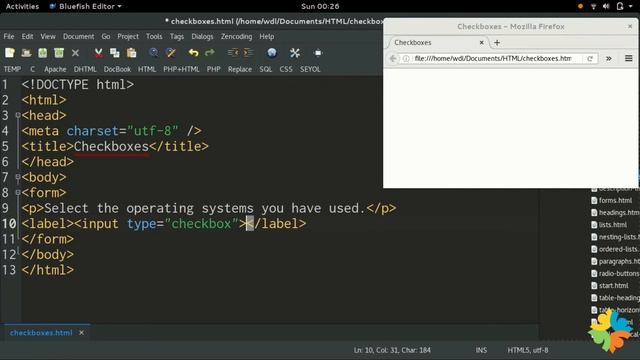Click the Fullscreen toolbar icon
Screen dimensions: 640x360
(x=318, y=53)
